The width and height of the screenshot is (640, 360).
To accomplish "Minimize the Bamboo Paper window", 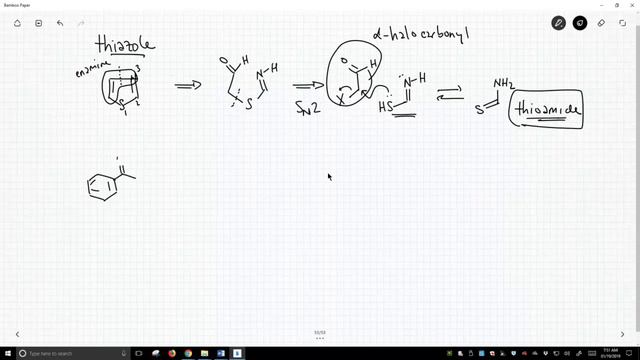I will pyautogui.click(x=602, y=5).
